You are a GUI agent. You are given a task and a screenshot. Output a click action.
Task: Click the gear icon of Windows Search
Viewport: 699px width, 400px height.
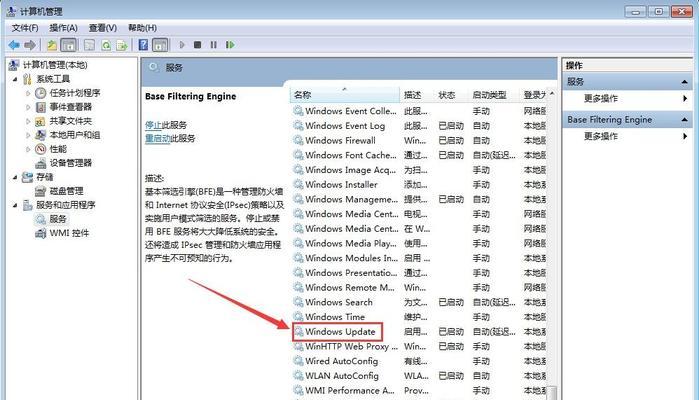tap(298, 302)
